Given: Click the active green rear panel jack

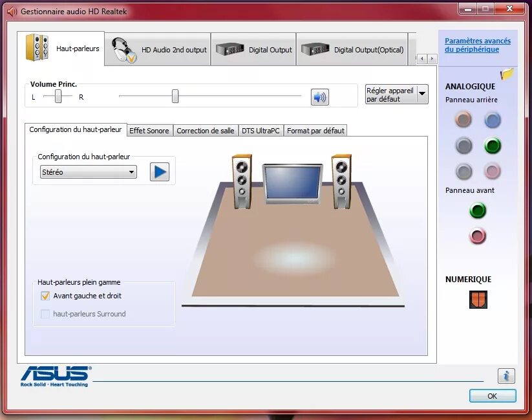Looking at the screenshot, I should pos(493,146).
